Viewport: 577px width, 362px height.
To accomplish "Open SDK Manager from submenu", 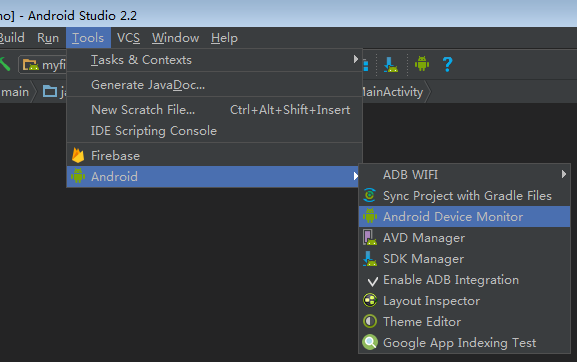I will pyautogui.click(x=464, y=259).
